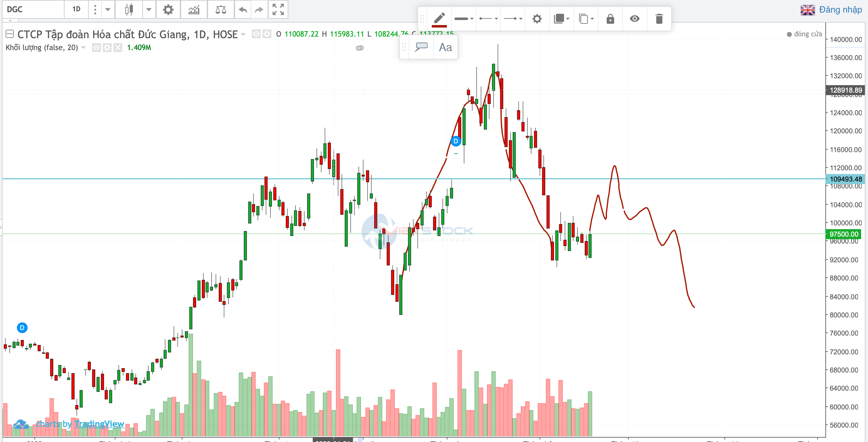Hide the drawing with eye icon
This screenshot has height=442, width=868.
coord(635,19)
